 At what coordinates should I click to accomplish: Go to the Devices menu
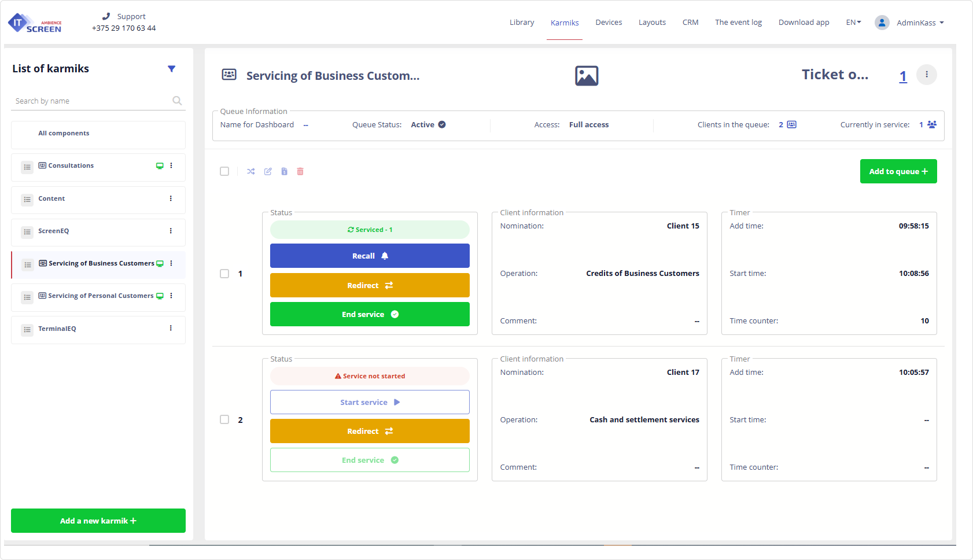[x=609, y=23]
